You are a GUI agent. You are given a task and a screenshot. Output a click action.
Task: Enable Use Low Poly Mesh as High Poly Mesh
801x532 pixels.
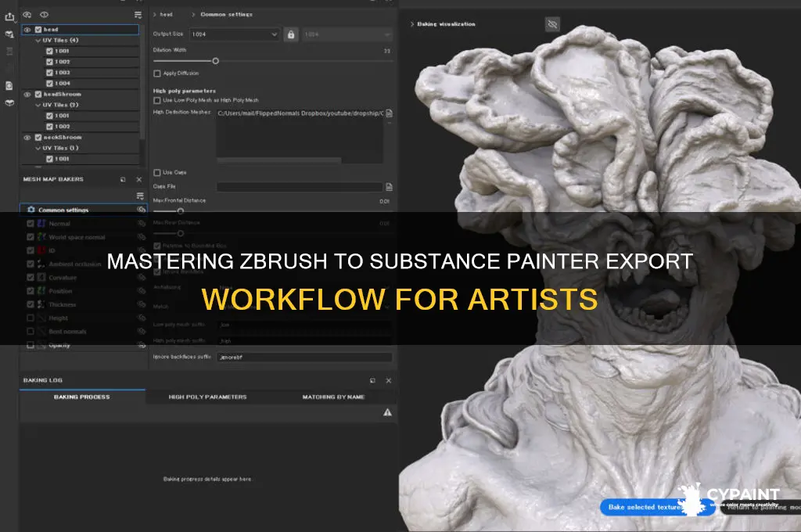[x=157, y=100]
